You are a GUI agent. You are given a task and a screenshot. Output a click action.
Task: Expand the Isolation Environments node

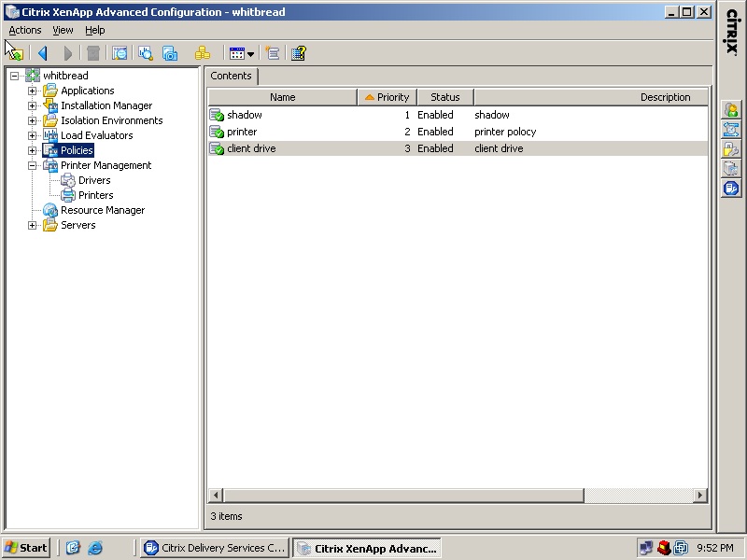[32, 120]
